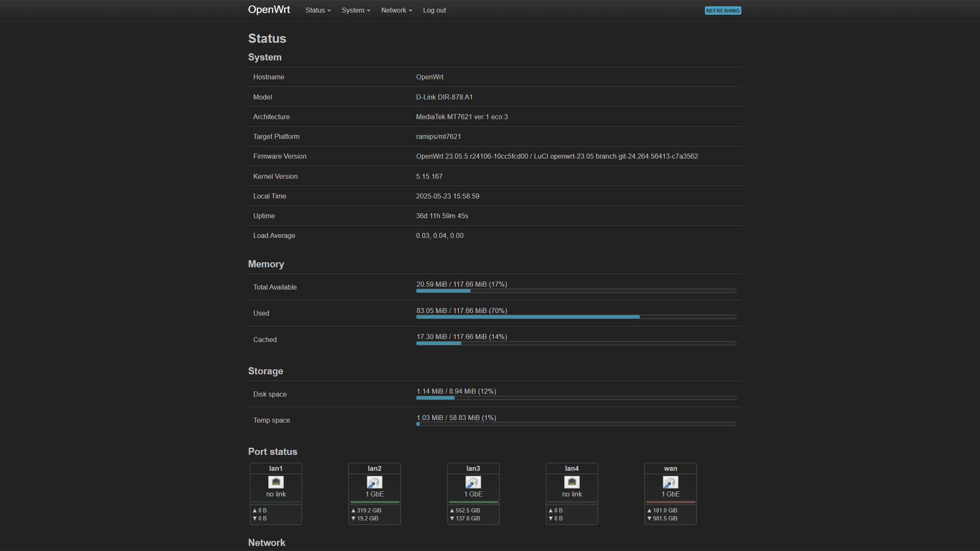Click hostname value OpenWrt in the table

(429, 77)
